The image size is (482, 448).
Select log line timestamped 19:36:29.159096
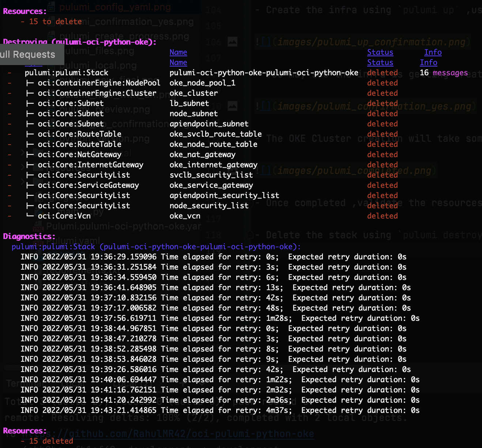click(x=214, y=257)
